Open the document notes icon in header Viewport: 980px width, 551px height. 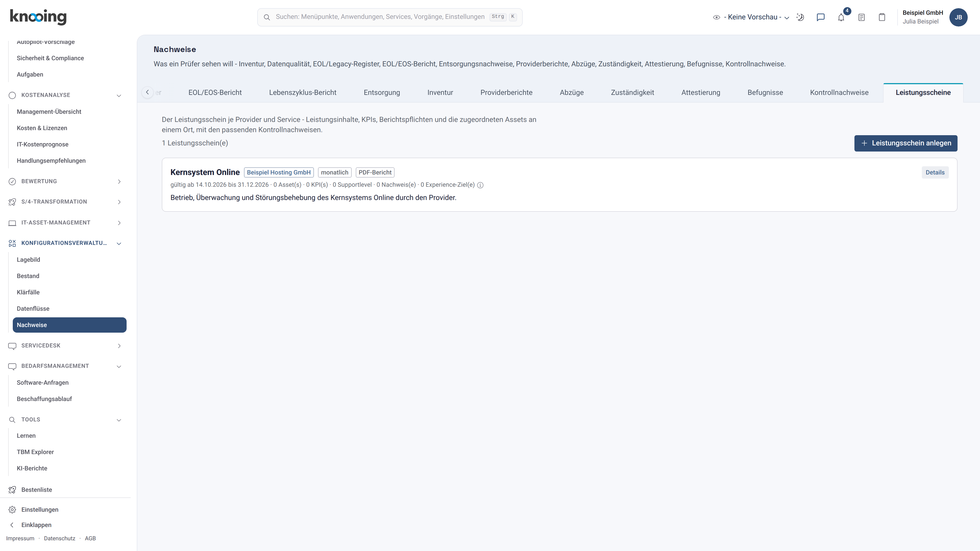point(862,17)
